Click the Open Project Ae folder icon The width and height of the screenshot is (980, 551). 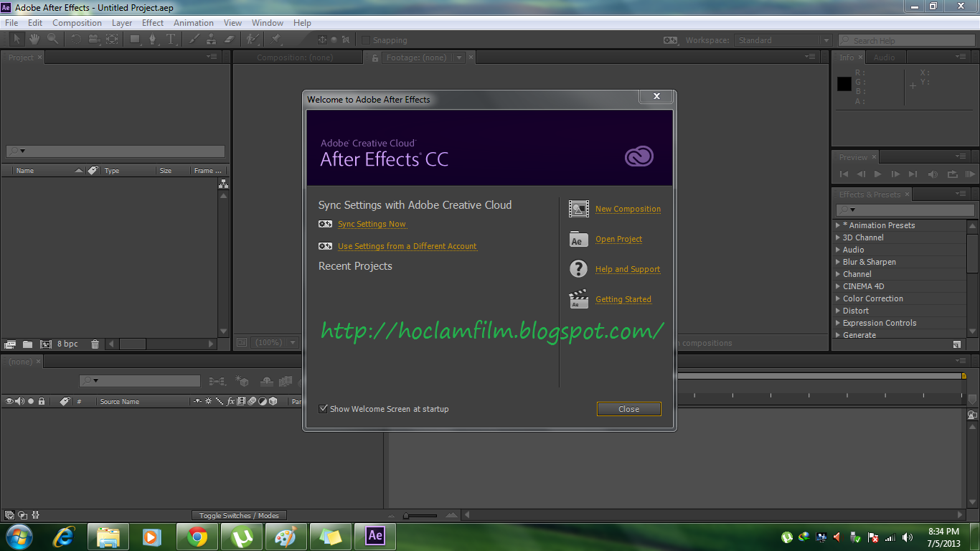579,239
